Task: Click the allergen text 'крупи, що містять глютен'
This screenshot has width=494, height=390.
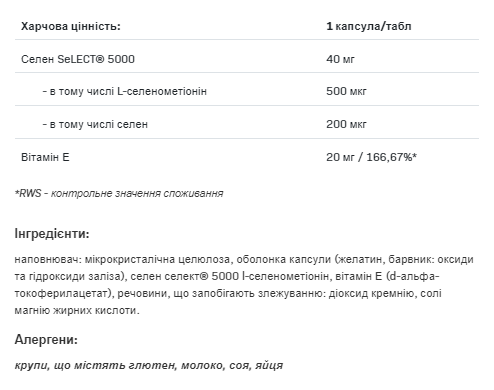Action: 95,365
